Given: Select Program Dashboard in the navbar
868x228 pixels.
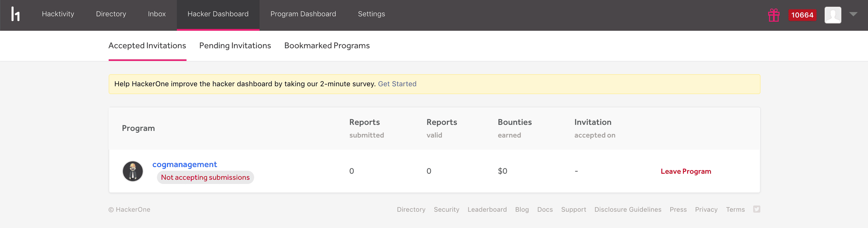Looking at the screenshot, I should click(x=303, y=14).
